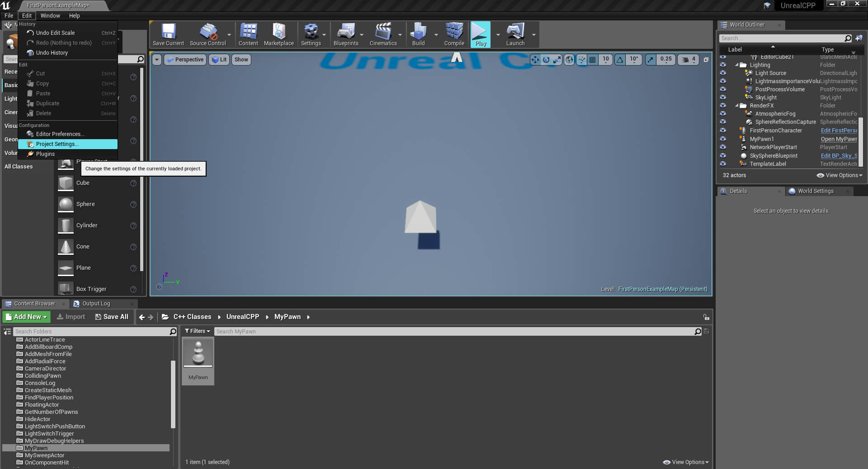Click the folder tree scrollbar
Viewport: 868px width, 469px height.
173,394
